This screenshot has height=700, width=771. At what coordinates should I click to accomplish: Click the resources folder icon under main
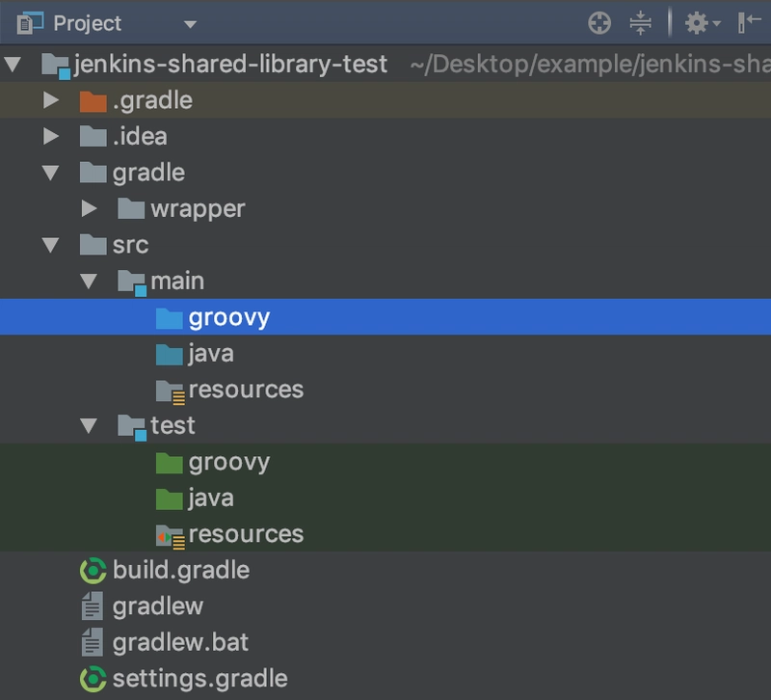point(171,391)
